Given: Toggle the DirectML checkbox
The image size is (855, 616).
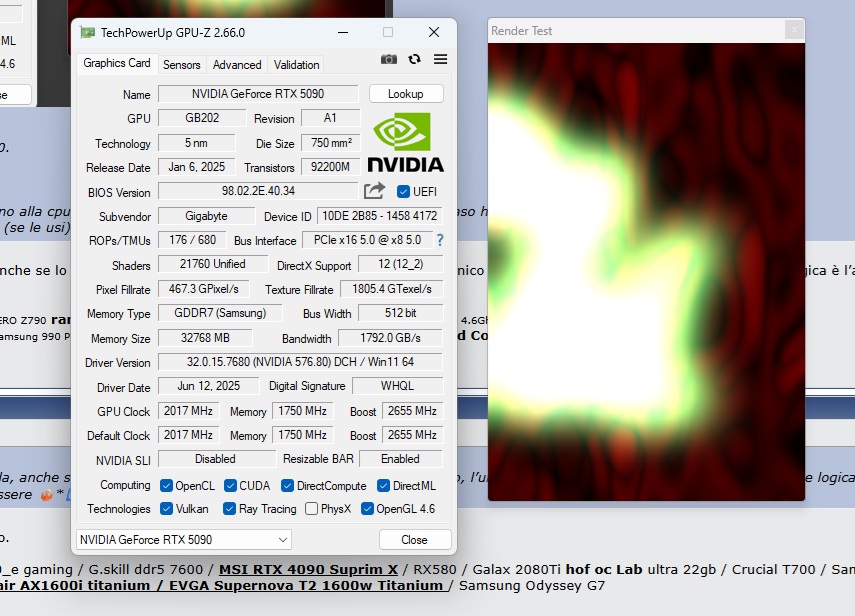Looking at the screenshot, I should coord(383,485).
